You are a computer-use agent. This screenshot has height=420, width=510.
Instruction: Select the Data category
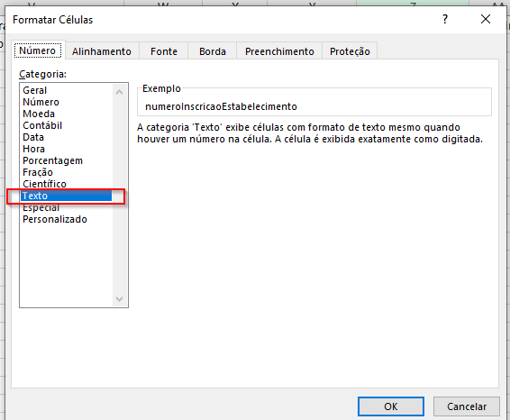[x=33, y=137]
